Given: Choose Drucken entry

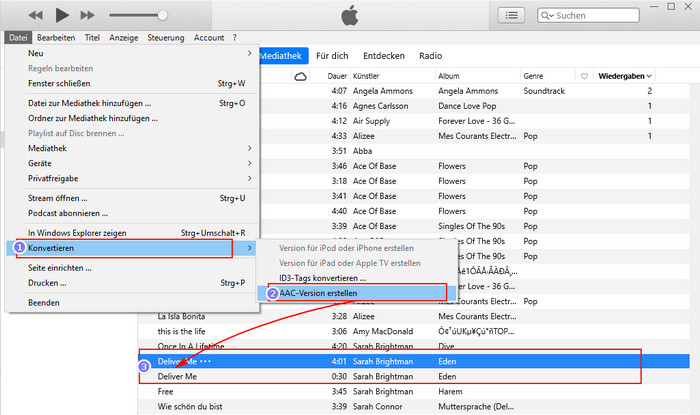Looking at the screenshot, I should (132, 283).
